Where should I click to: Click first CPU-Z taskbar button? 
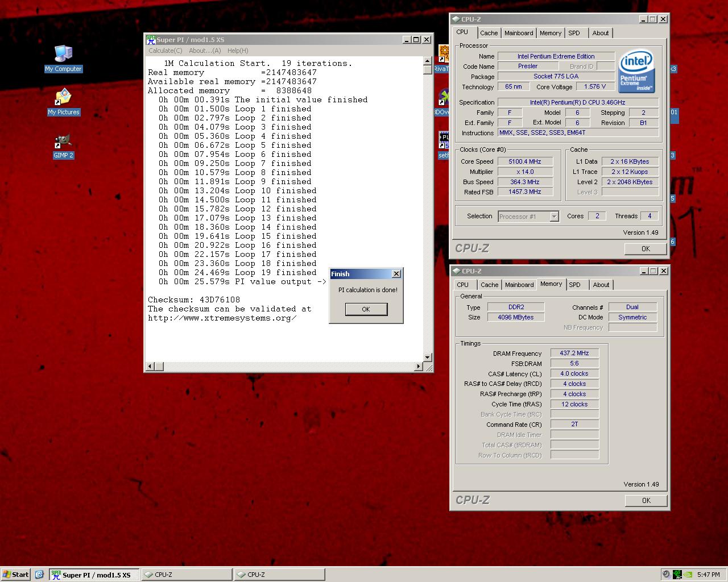coord(187,575)
